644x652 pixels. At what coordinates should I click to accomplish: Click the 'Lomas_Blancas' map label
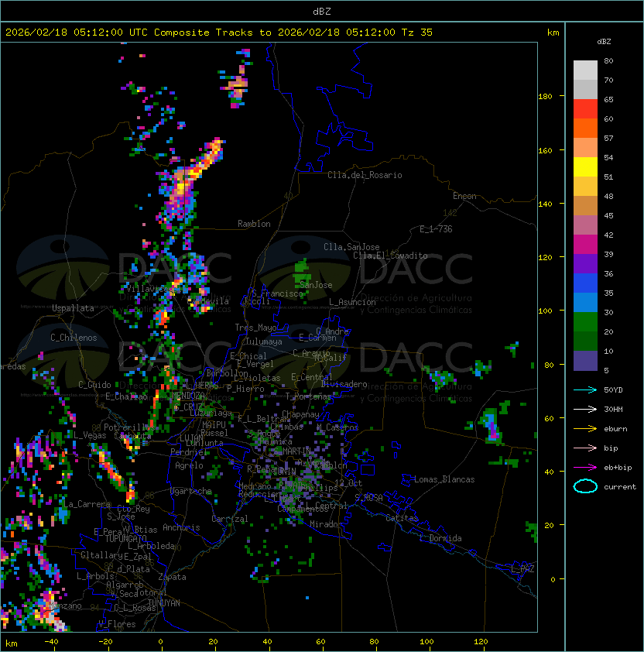tap(444, 479)
